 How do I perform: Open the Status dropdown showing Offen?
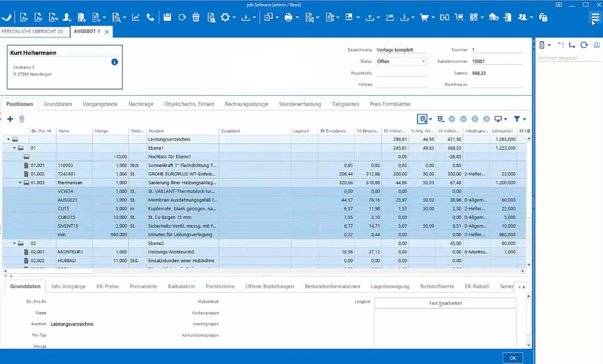pos(401,61)
